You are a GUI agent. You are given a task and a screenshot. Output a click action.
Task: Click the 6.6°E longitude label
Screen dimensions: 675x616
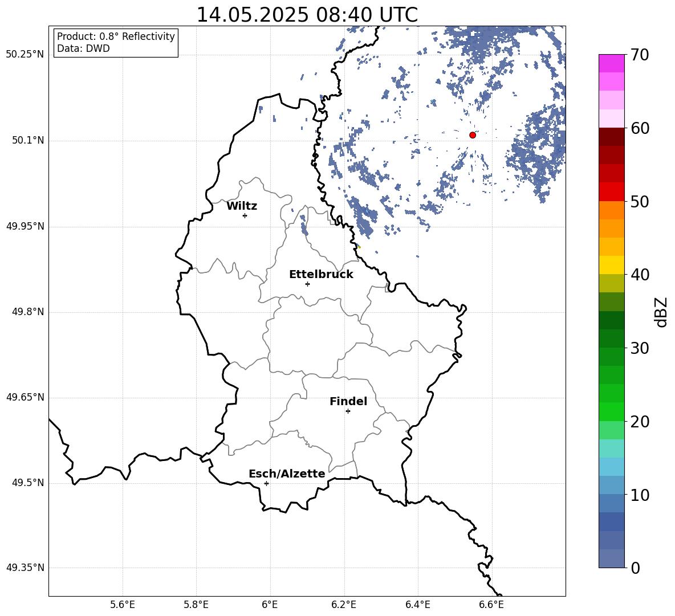click(x=491, y=605)
